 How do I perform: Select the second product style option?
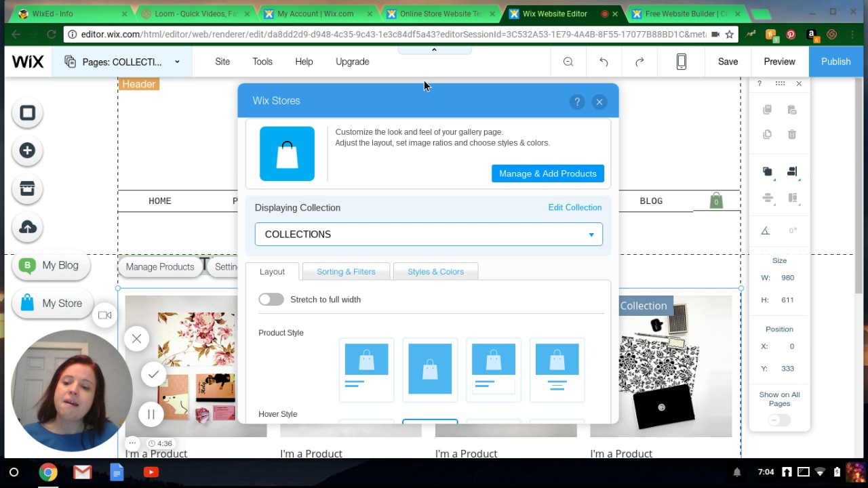pyautogui.click(x=430, y=369)
